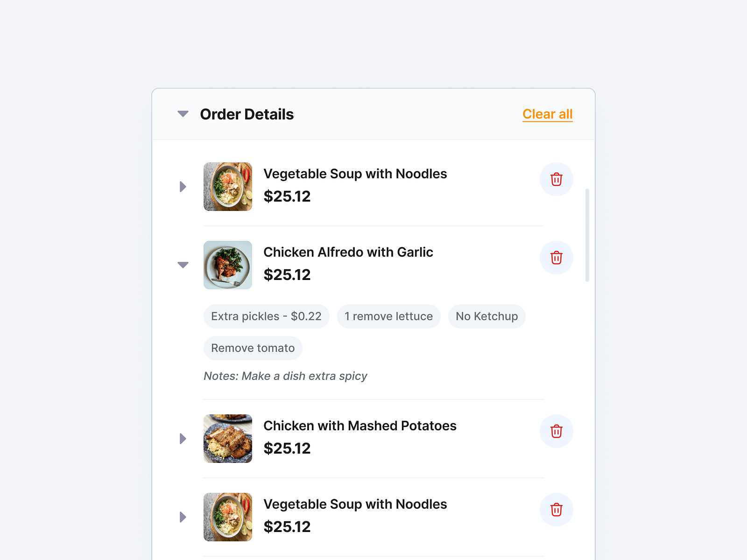This screenshot has height=560, width=747.
Task: Click the trash icon for Chicken Alfredo with Garlic
Action: (x=556, y=258)
